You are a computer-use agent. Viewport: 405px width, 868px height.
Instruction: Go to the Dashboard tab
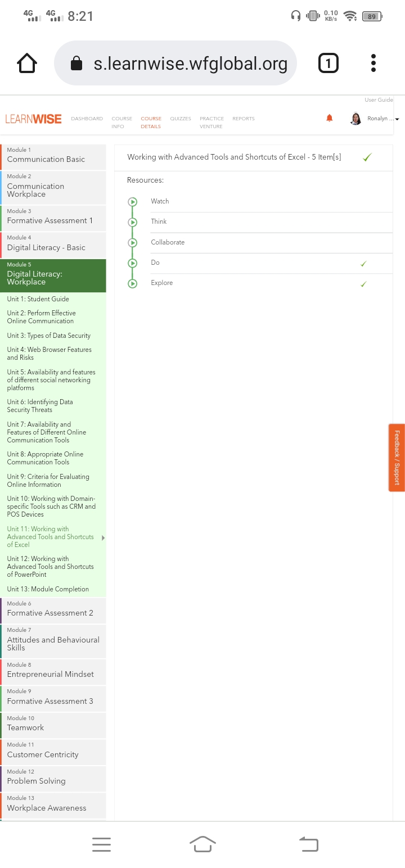(x=87, y=119)
